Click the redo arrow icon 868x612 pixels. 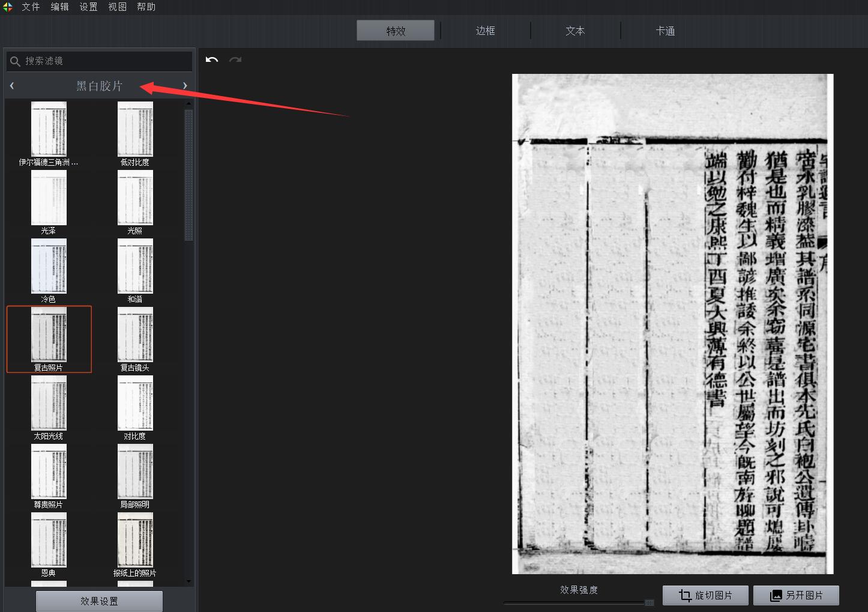235,59
